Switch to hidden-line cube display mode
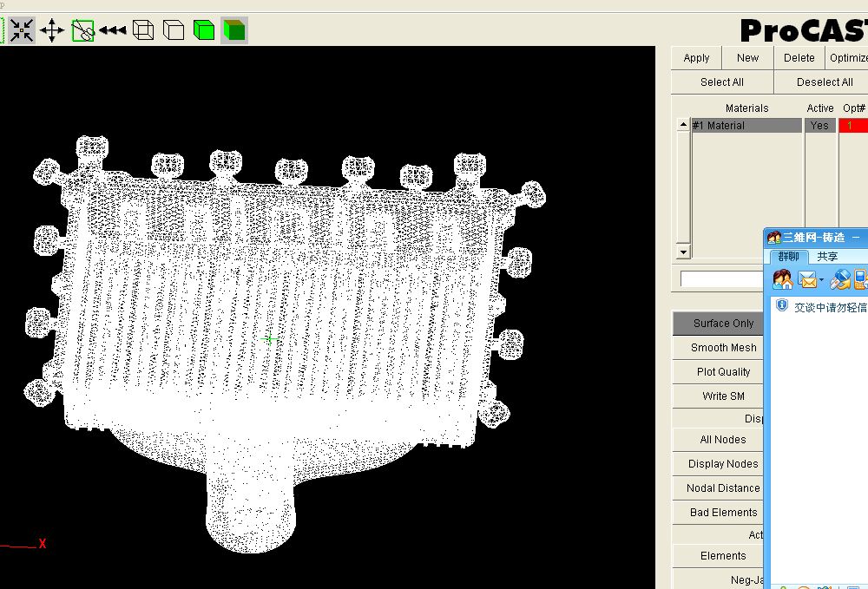 pos(174,29)
